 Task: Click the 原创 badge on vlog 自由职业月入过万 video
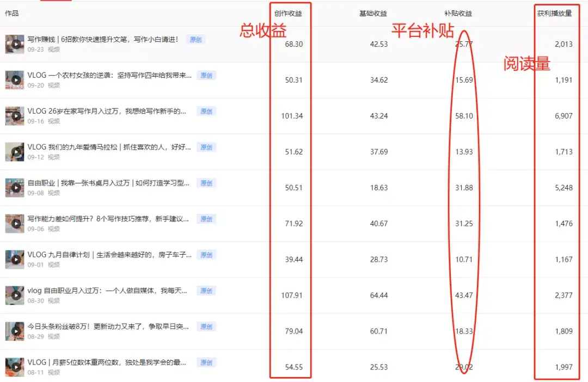[x=206, y=291]
